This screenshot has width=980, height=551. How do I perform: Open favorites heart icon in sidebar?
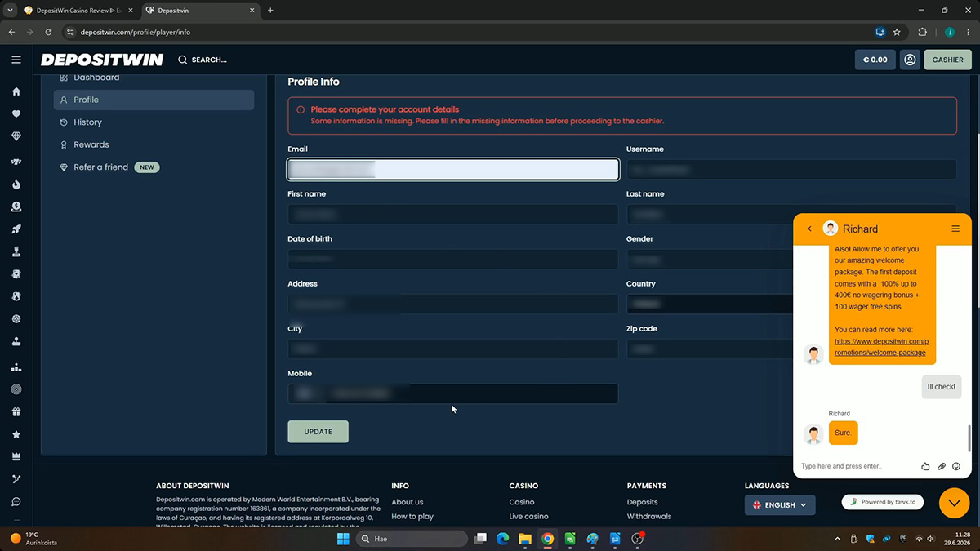pyautogui.click(x=16, y=114)
